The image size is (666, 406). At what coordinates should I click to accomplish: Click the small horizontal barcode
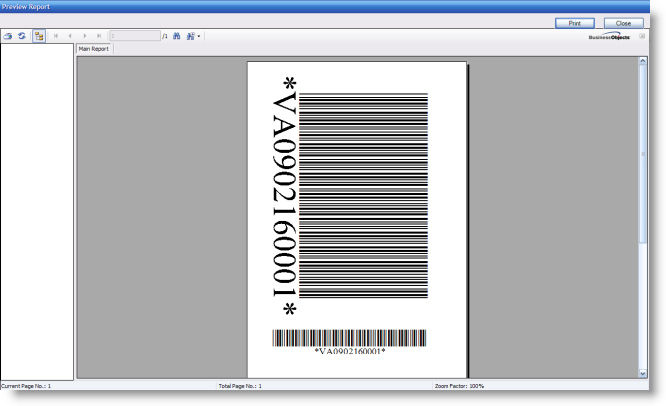(349, 338)
